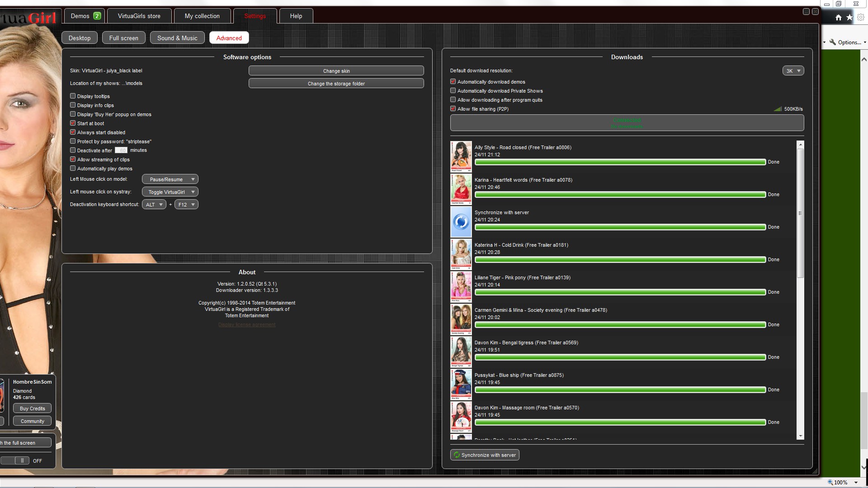Screen dimensions: 868x488
Task: Click Karina Heartfelt words progress bar
Action: 620,194
